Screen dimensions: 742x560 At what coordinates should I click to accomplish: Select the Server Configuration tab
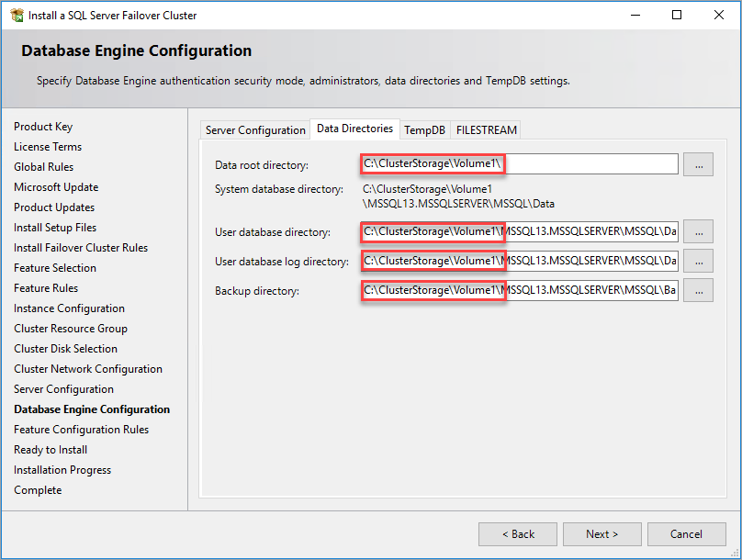(x=254, y=129)
